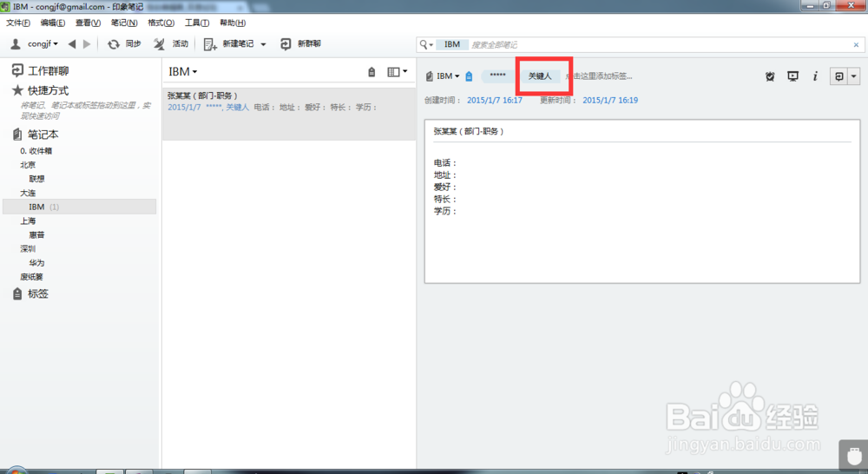Select 快捷方式 shortcuts in the sidebar
This screenshot has height=474, width=868.
coord(41,89)
